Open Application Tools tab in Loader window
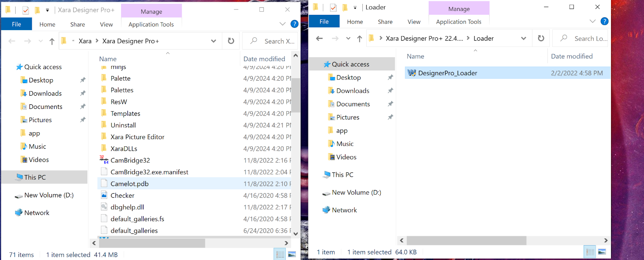This screenshot has width=644, height=260. point(459,22)
